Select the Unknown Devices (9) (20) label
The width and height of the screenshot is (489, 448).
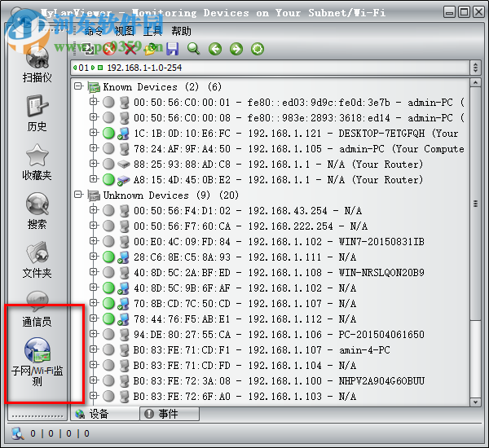click(x=171, y=195)
